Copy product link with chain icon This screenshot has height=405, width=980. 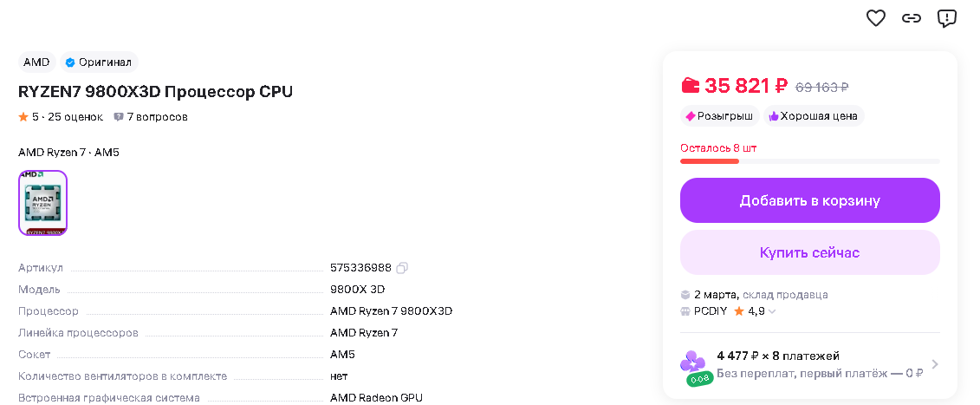[912, 18]
